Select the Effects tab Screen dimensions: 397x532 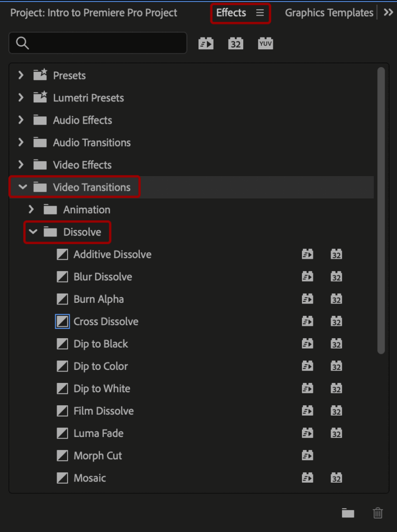[x=231, y=13]
